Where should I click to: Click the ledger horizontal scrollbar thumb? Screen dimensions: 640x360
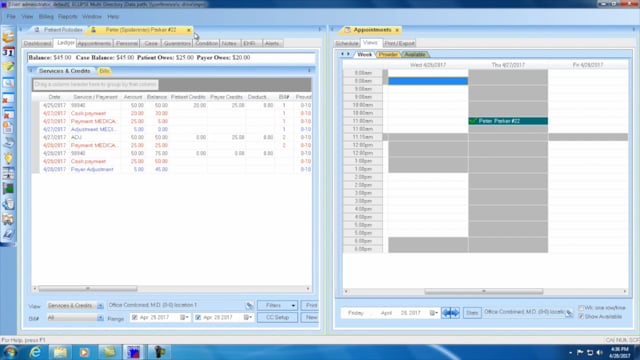coord(88,289)
